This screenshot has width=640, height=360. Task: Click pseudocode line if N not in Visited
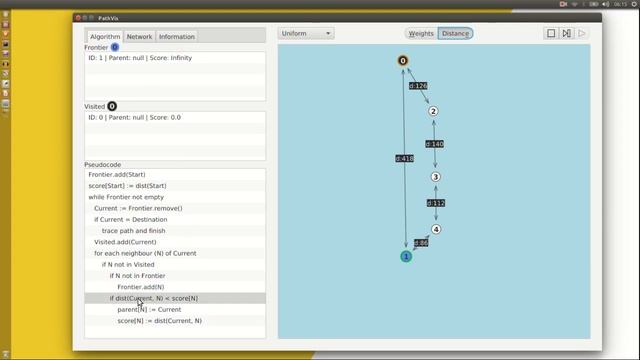tap(175, 264)
